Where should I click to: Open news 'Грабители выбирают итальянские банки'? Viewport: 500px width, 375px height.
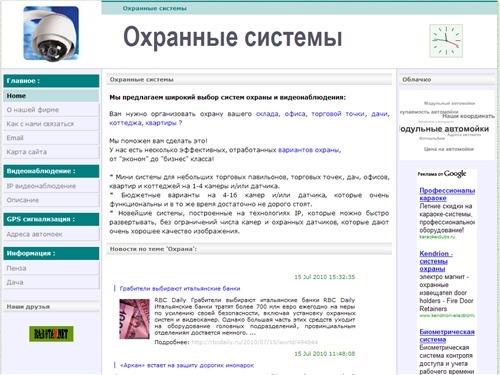(x=180, y=288)
